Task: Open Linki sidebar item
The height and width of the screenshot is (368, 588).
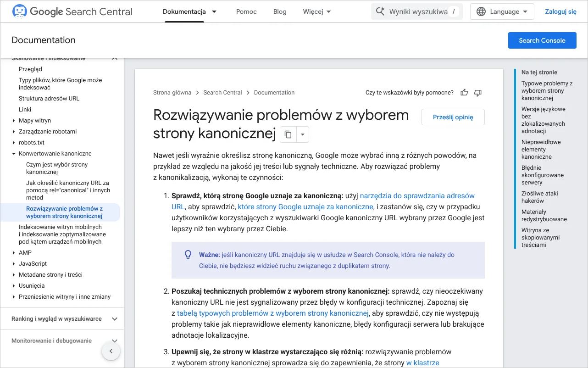Action: click(x=25, y=110)
